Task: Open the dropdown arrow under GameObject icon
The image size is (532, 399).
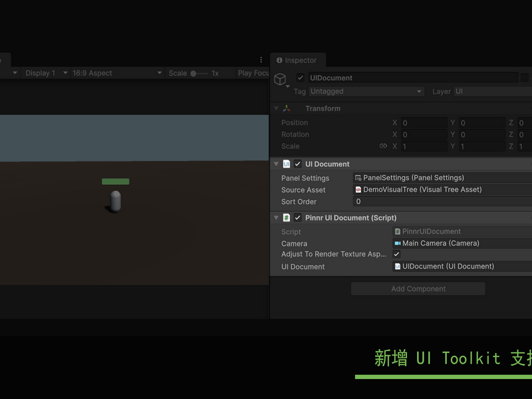Action: coord(288,86)
